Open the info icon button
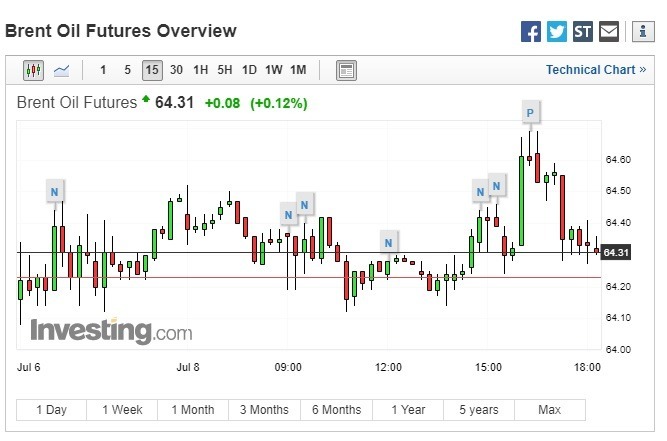 pyautogui.click(x=643, y=32)
